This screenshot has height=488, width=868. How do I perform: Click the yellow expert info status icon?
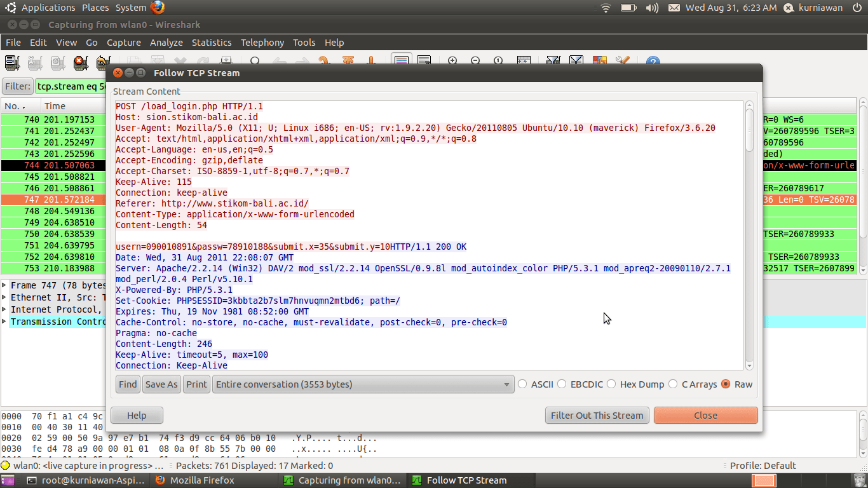click(x=6, y=466)
